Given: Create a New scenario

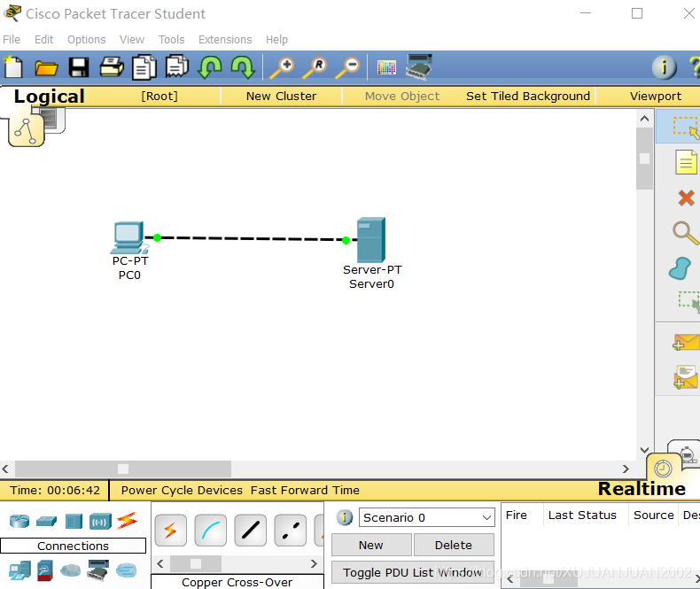Looking at the screenshot, I should 371,546.
